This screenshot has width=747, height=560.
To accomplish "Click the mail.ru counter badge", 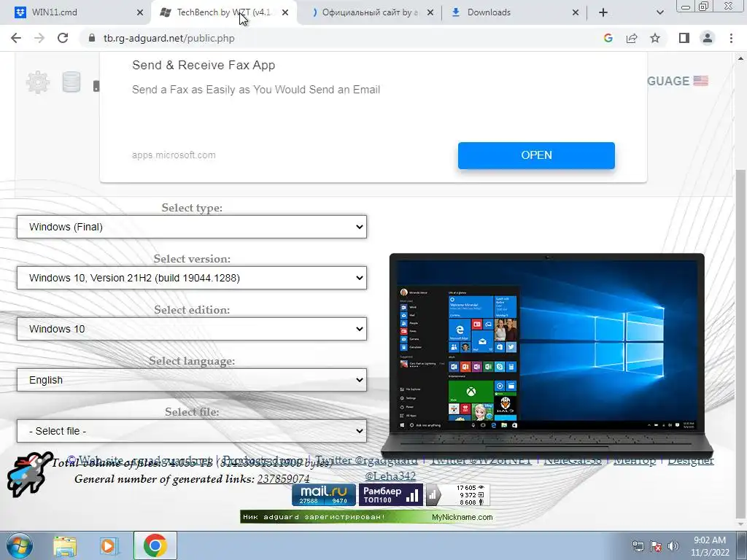I will [323, 495].
